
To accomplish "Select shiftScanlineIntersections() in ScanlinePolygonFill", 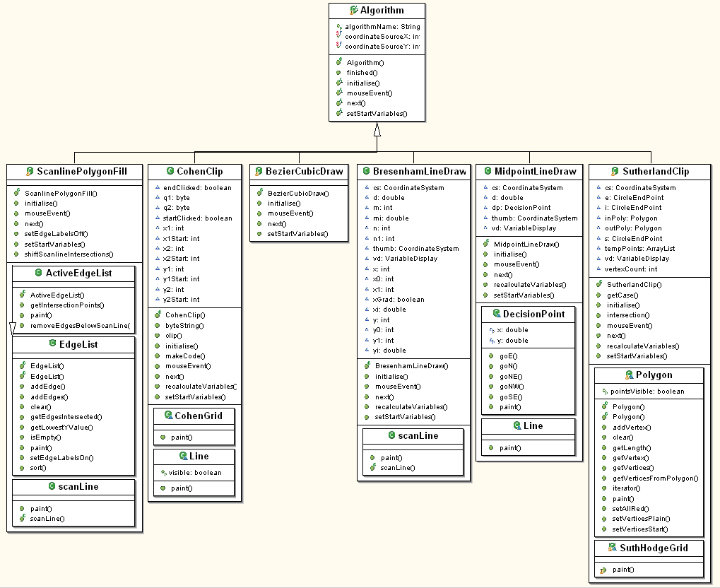I will tap(69, 254).
